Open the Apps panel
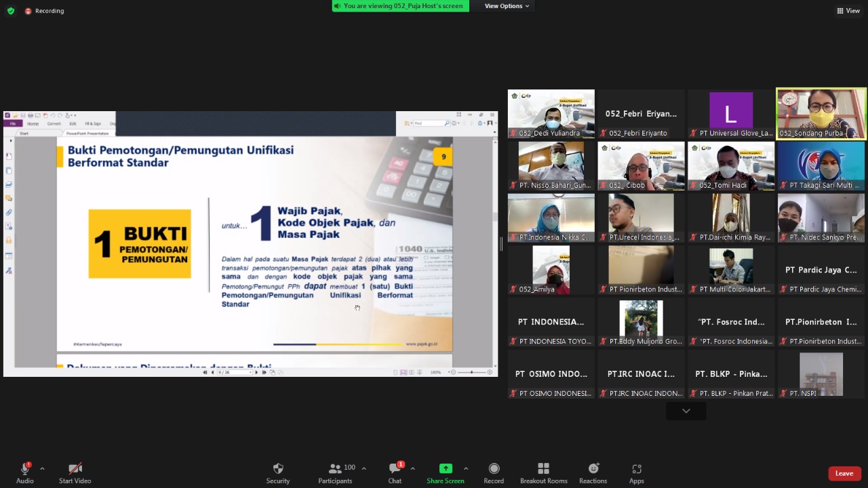868x488 pixels. (636, 469)
